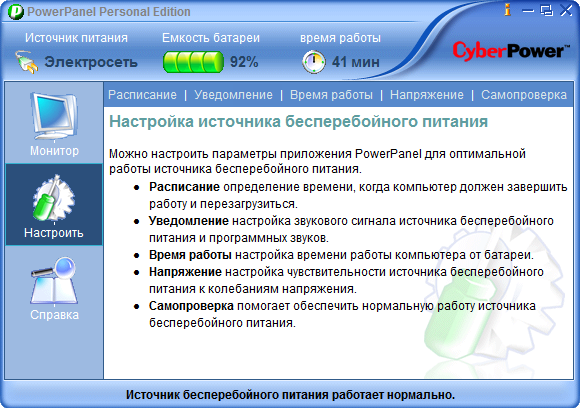Click the Монитор sidebar label
Image resolution: width=580 pixels, height=408 pixels.
[54, 151]
